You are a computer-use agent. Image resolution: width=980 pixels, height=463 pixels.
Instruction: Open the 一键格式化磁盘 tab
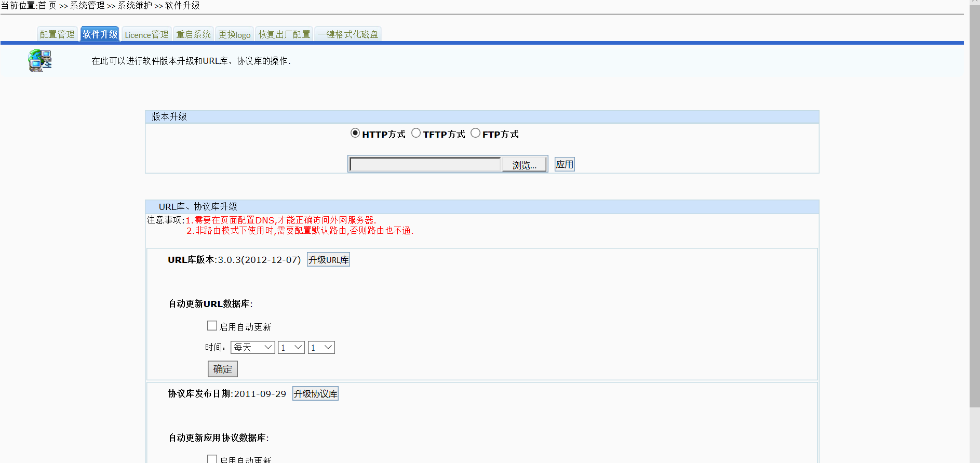pos(348,34)
